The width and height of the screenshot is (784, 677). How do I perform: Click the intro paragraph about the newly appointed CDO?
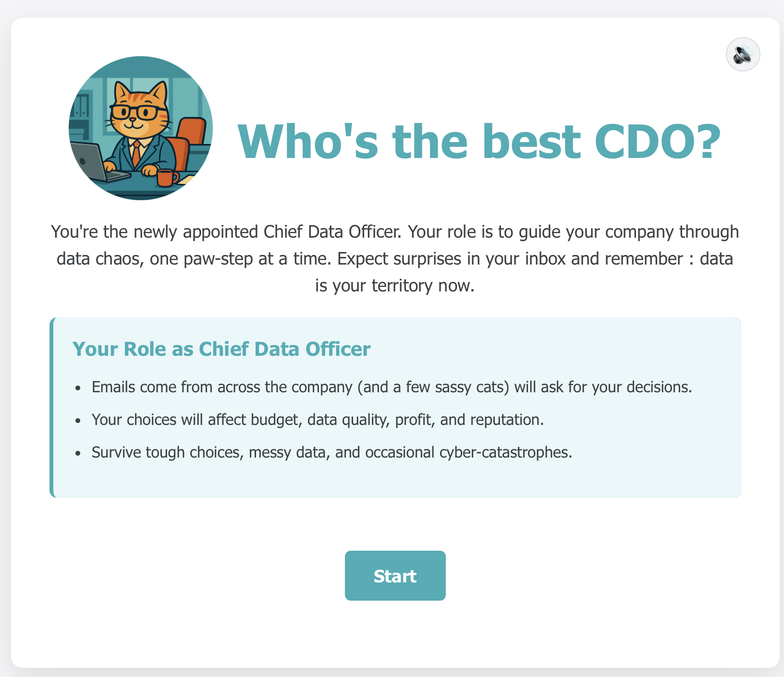tap(395, 258)
